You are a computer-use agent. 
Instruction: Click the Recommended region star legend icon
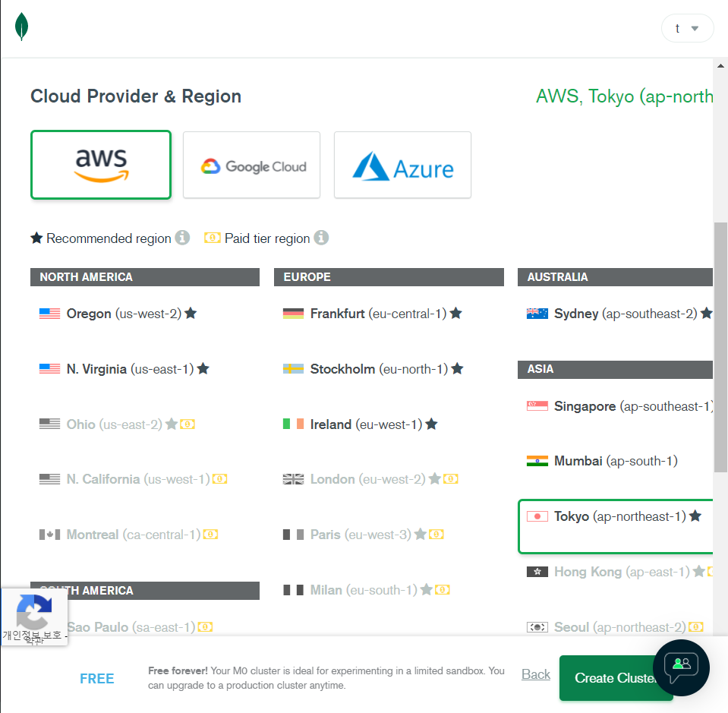coord(36,238)
